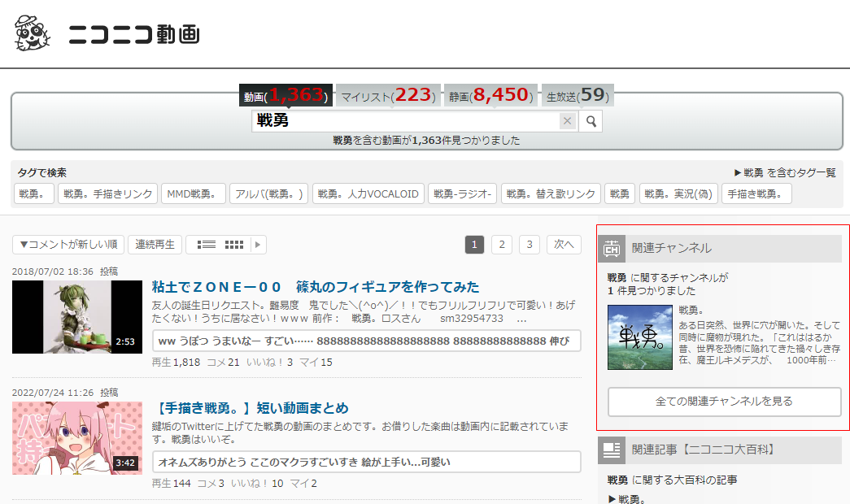Viewport: 850px width, 504px height.
Task: Click the 関連チャンネル CH icon
Action: [612, 248]
